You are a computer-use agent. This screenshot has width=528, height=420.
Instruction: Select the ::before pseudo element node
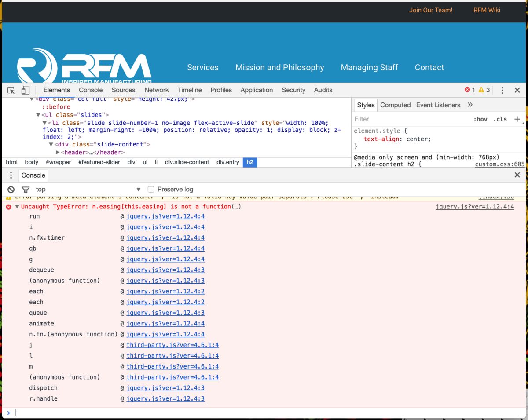pos(56,107)
